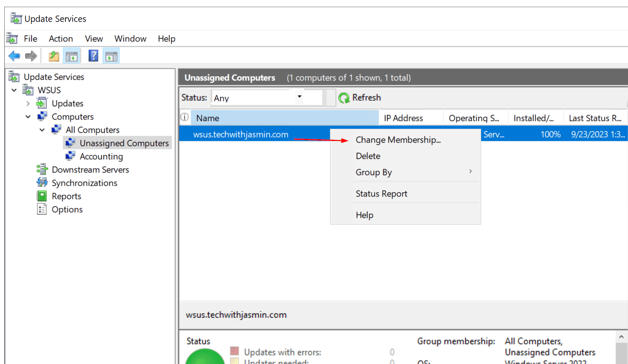Image resolution: width=628 pixels, height=364 pixels.
Task: Click the Forward arrow toolbar icon
Action: click(31, 56)
